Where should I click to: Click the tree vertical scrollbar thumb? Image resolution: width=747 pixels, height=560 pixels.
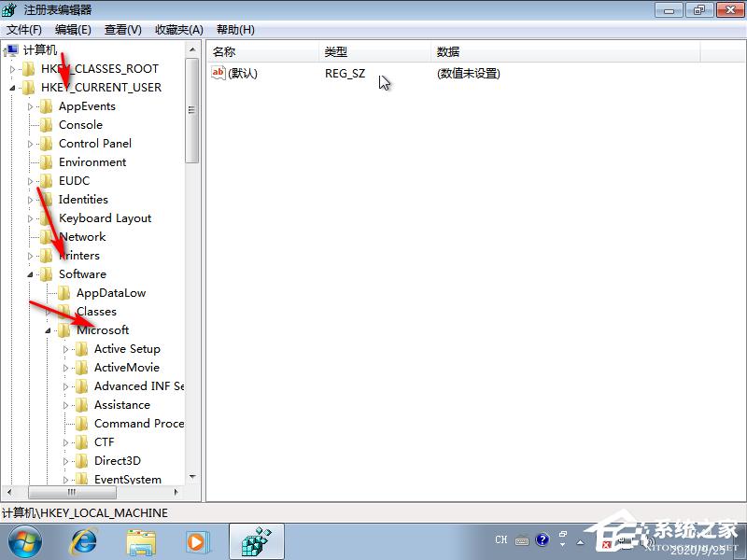point(192,110)
